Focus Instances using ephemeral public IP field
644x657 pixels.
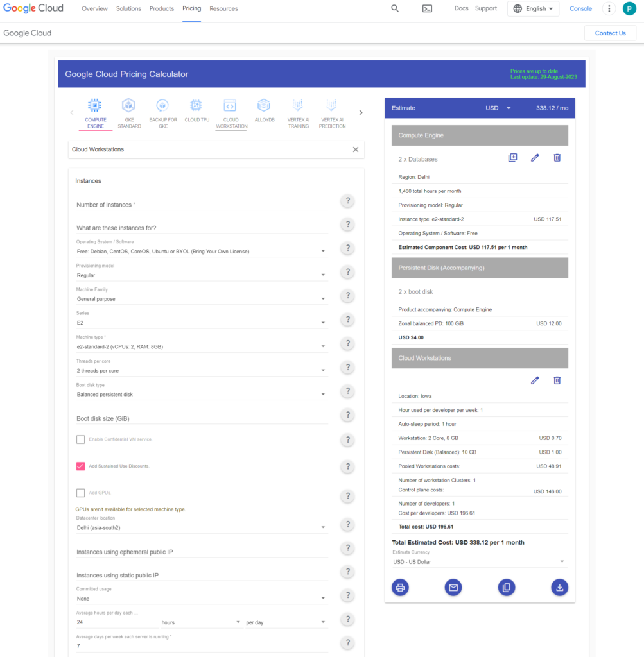(202, 552)
